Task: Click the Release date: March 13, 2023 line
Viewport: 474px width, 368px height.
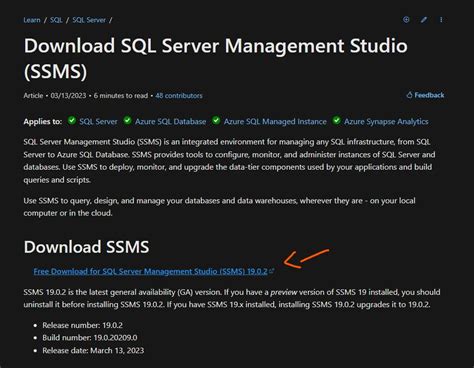Action: [93, 351]
